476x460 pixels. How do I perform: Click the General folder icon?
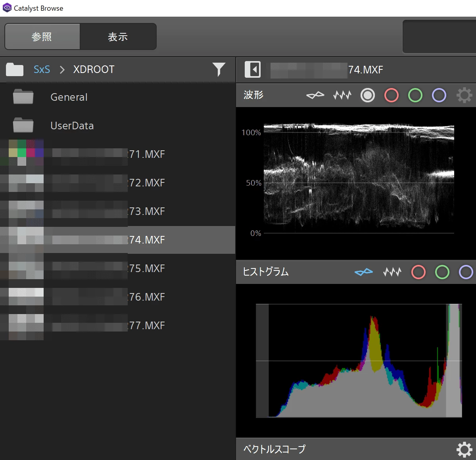coord(23,96)
